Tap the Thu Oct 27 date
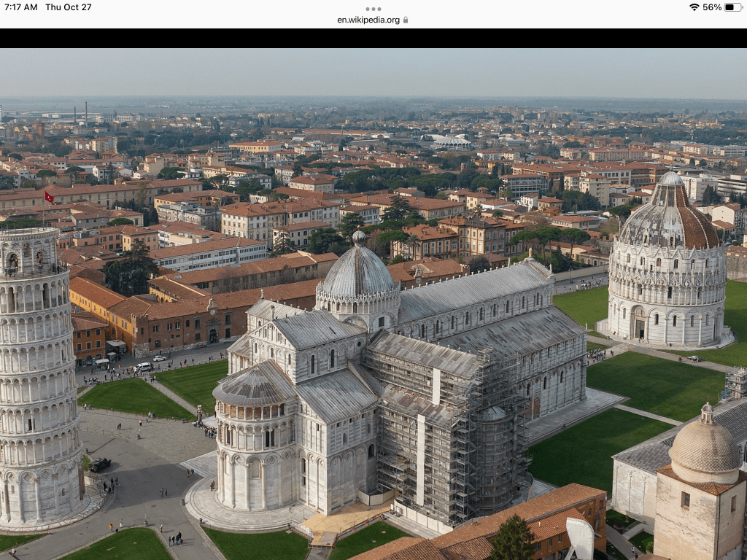Viewport: 747px width, 560px height. tap(69, 7)
